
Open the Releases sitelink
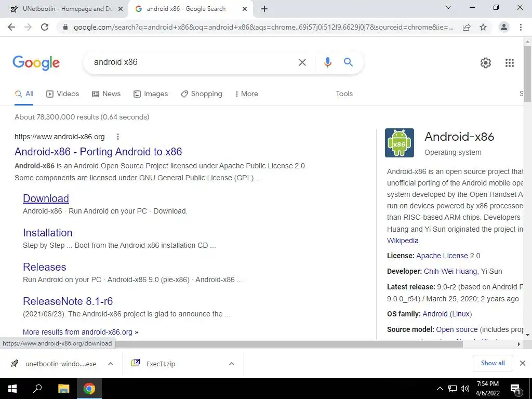tap(45, 267)
